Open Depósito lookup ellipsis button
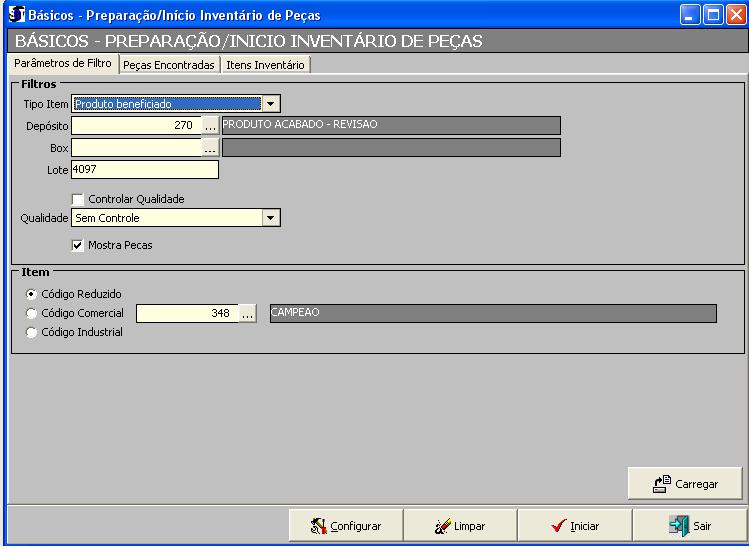 click(210, 125)
